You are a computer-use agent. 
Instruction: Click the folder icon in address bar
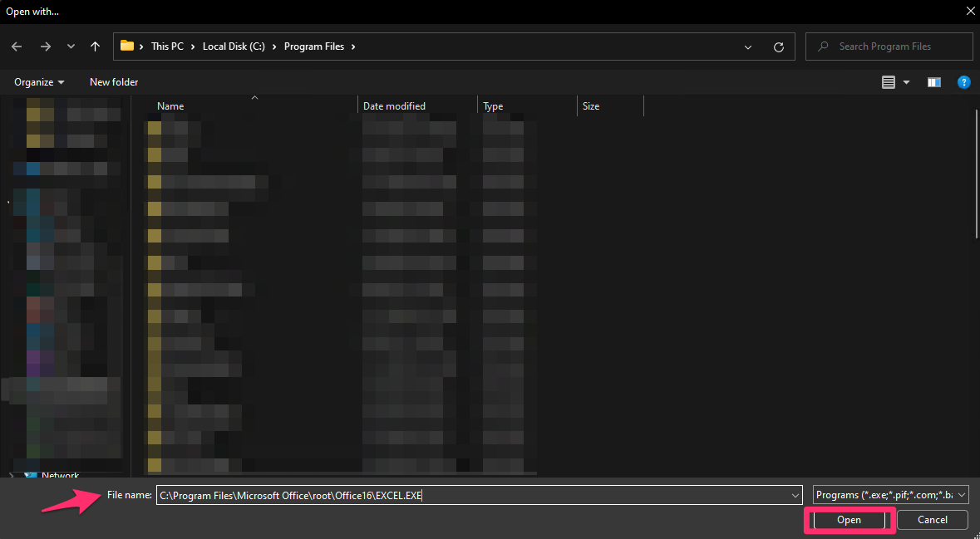(127, 47)
